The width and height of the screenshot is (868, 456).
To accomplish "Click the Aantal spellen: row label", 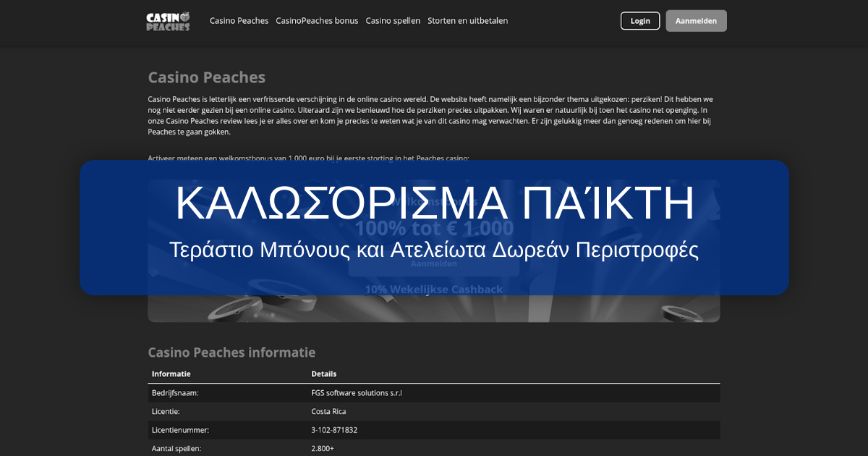I will click(x=176, y=449).
